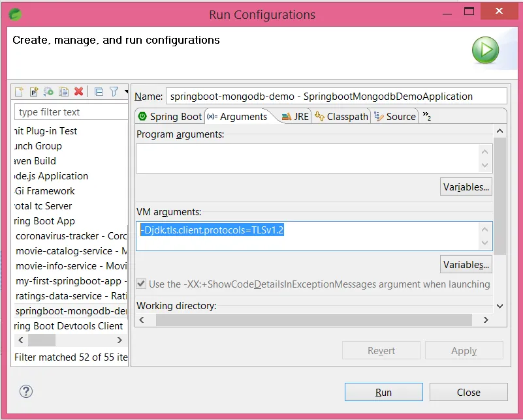This screenshot has height=420, width=523.
Task: Select coronavirus-tracker configuration
Action: tap(71, 236)
